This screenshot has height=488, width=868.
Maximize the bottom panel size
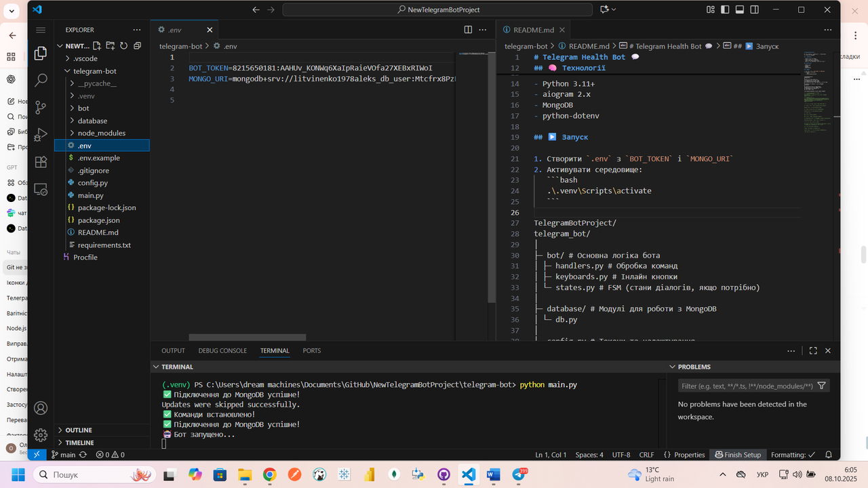coord(814,350)
